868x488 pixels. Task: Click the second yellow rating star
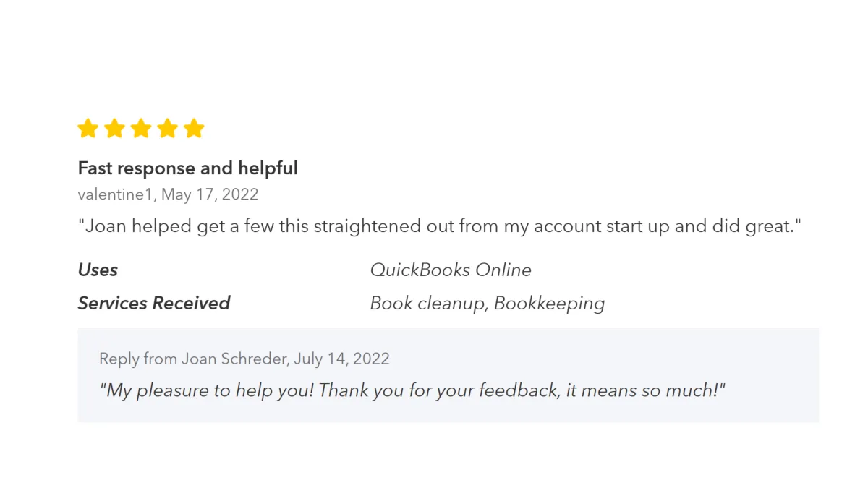(114, 129)
